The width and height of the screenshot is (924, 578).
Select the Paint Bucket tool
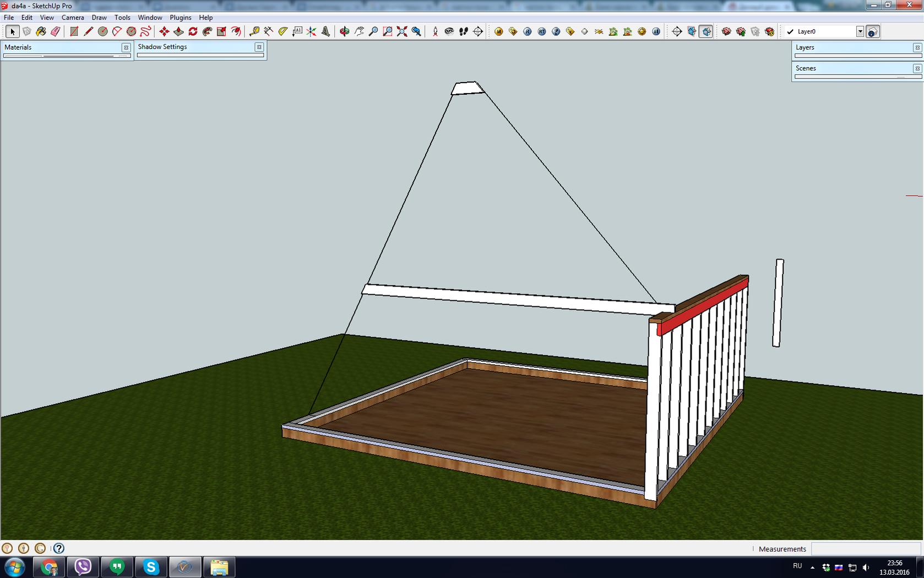pos(41,31)
